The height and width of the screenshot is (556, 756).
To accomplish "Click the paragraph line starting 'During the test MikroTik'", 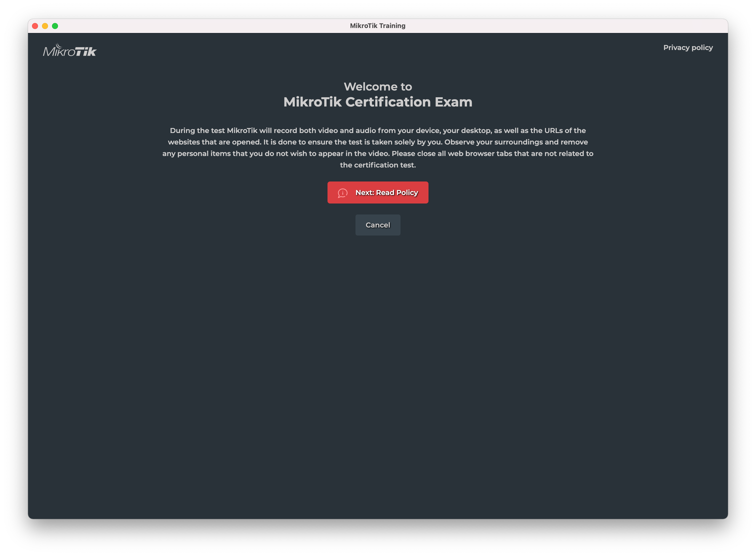I will pyautogui.click(x=378, y=130).
